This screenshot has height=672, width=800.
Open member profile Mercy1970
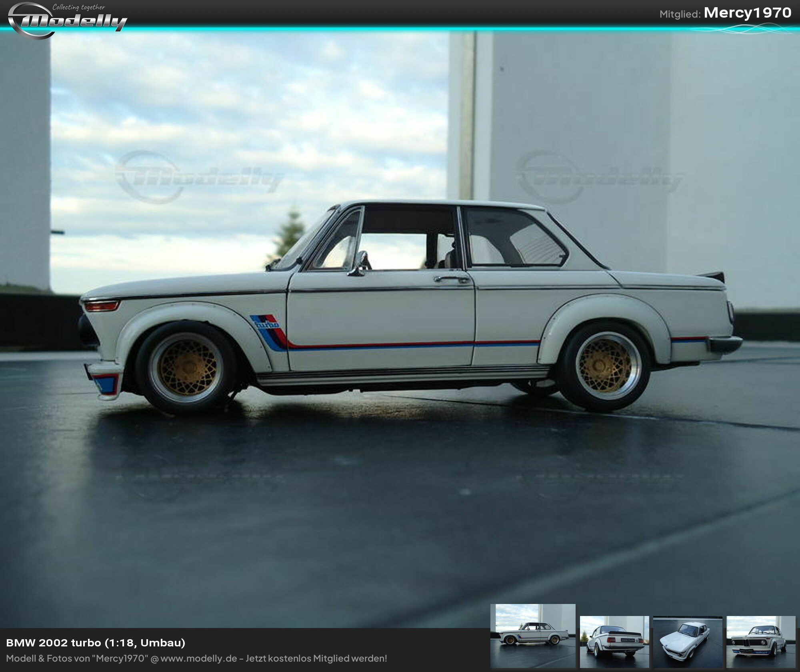[x=747, y=13]
